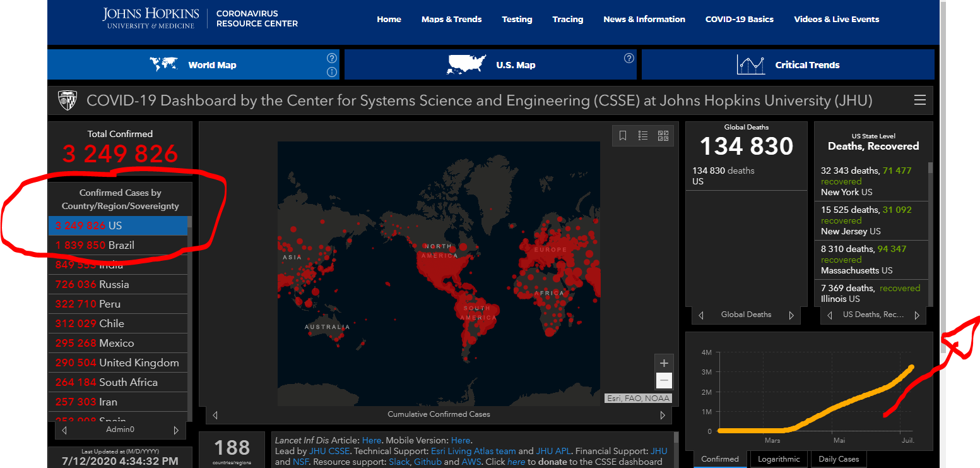Select the US row in confirmed cases list

point(118,226)
